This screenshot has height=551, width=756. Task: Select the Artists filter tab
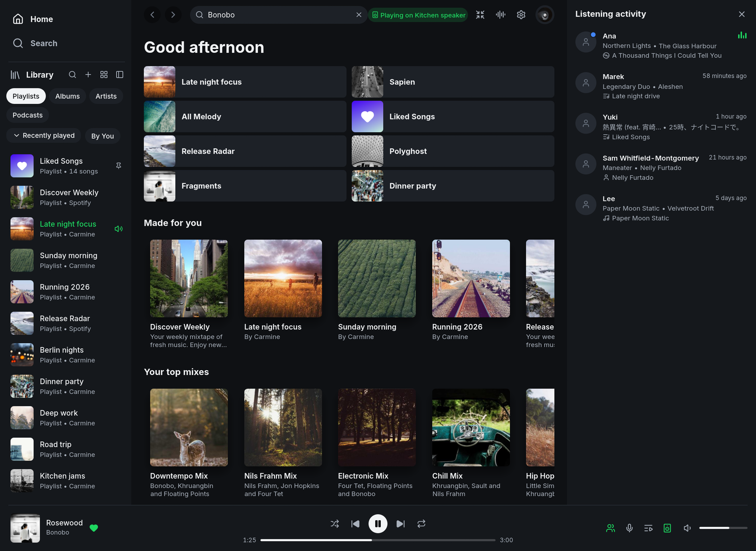pos(106,96)
